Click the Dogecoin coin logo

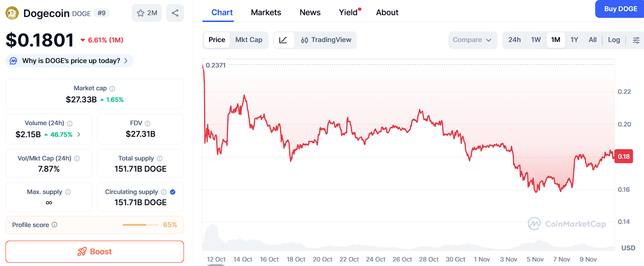point(11,13)
